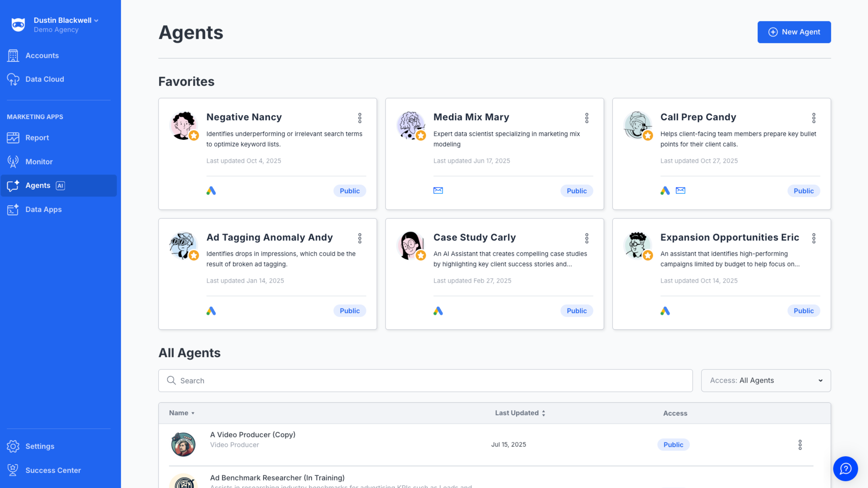Click the New Agent button
This screenshot has width=868, height=488.
pos(794,32)
